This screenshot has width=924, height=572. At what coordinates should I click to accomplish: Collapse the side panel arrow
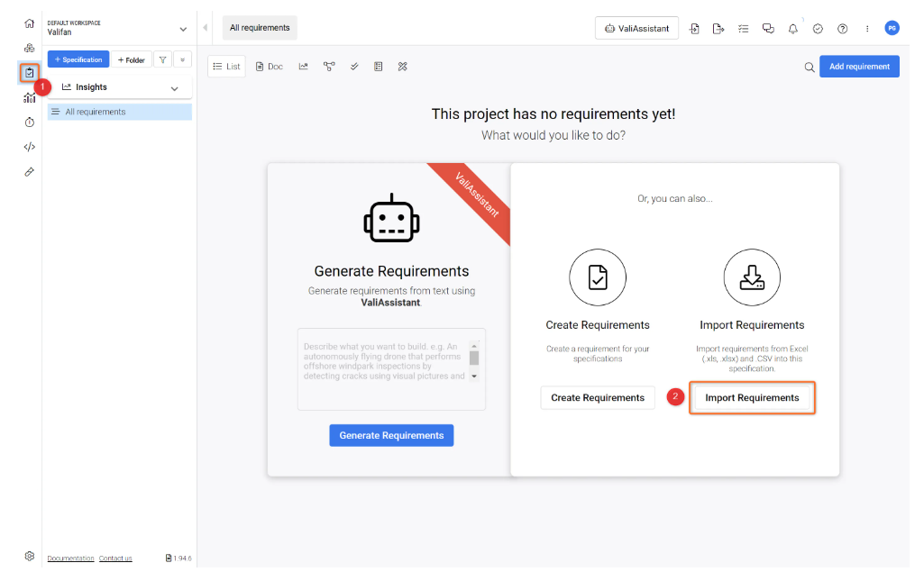[205, 28]
